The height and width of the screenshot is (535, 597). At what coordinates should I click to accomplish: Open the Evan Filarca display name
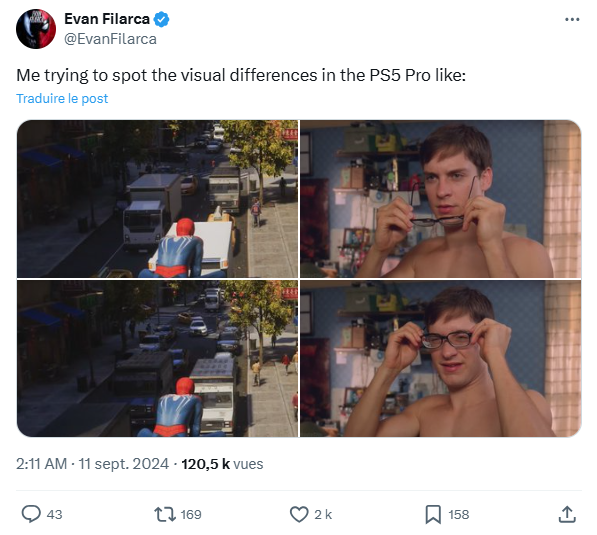tap(107, 19)
